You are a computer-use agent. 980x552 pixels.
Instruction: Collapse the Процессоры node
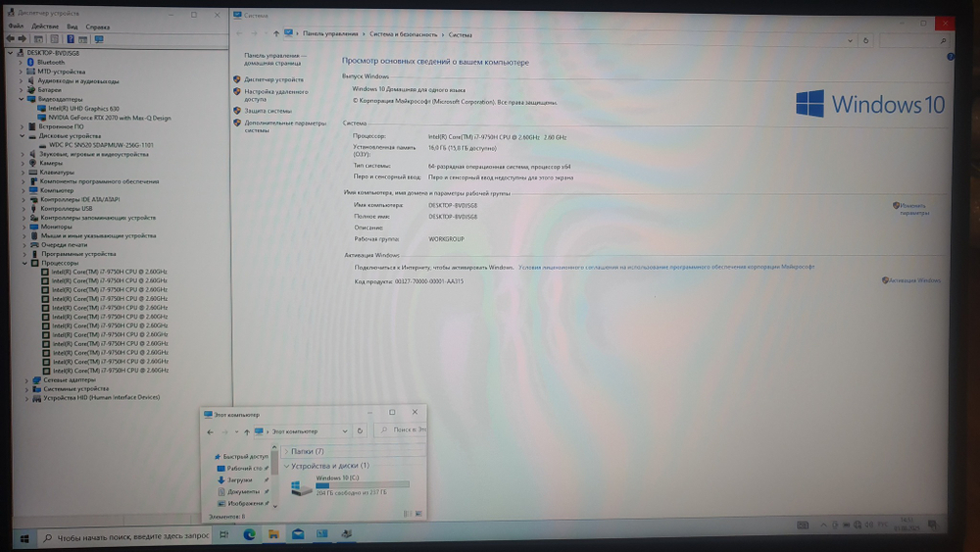24,263
